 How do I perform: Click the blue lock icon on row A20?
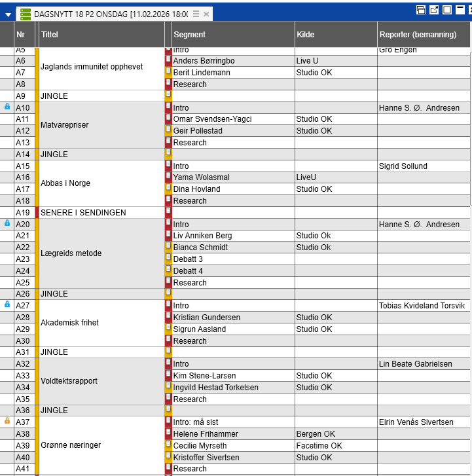coord(7,224)
